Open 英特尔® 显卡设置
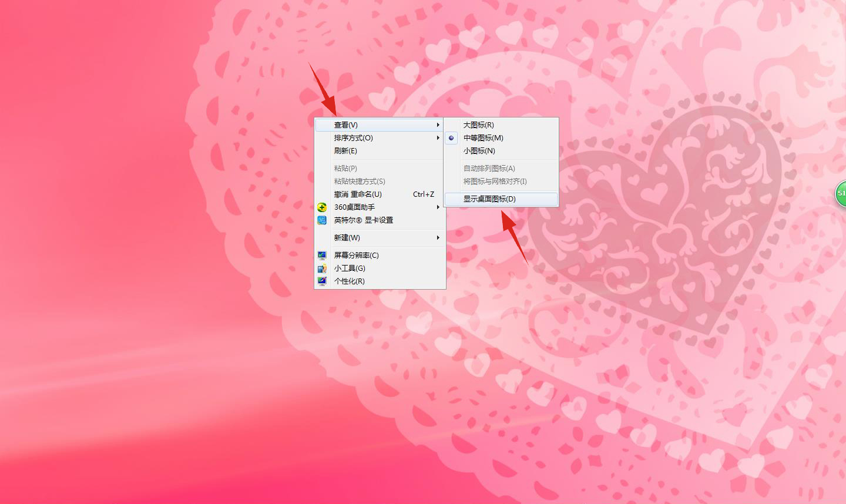 tap(380, 220)
